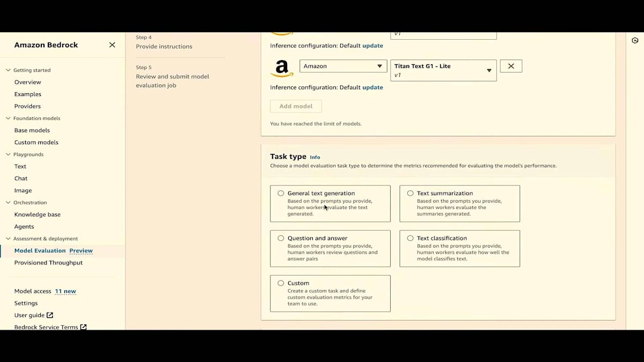Click the disabled Add model button
Viewport: 644px width, 362px height.
pos(296,106)
